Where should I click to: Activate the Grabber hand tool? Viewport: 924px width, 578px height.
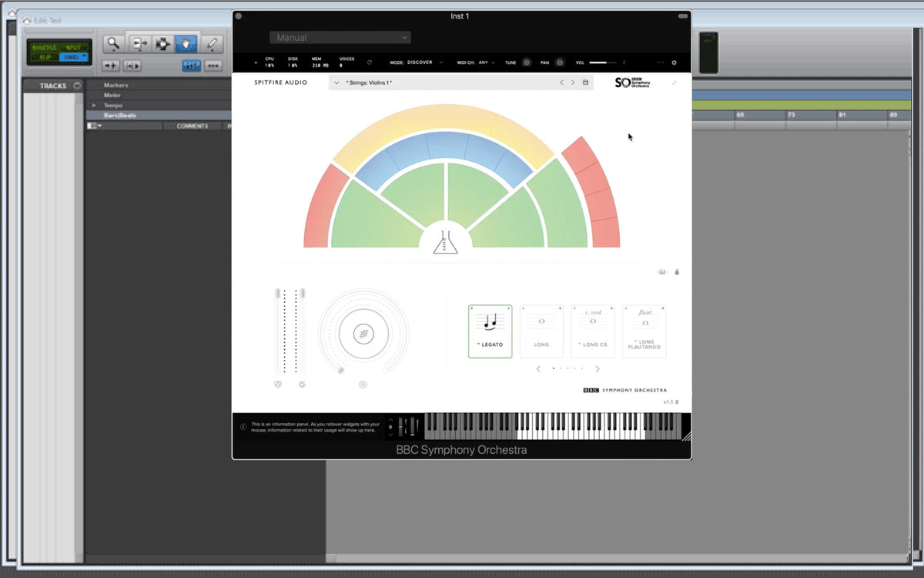187,44
